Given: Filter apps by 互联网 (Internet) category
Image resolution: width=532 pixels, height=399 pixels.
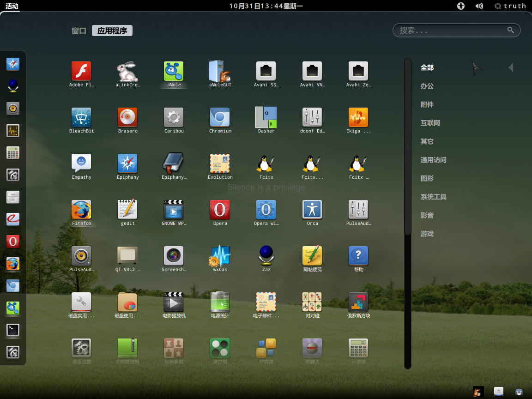Looking at the screenshot, I should tap(430, 123).
